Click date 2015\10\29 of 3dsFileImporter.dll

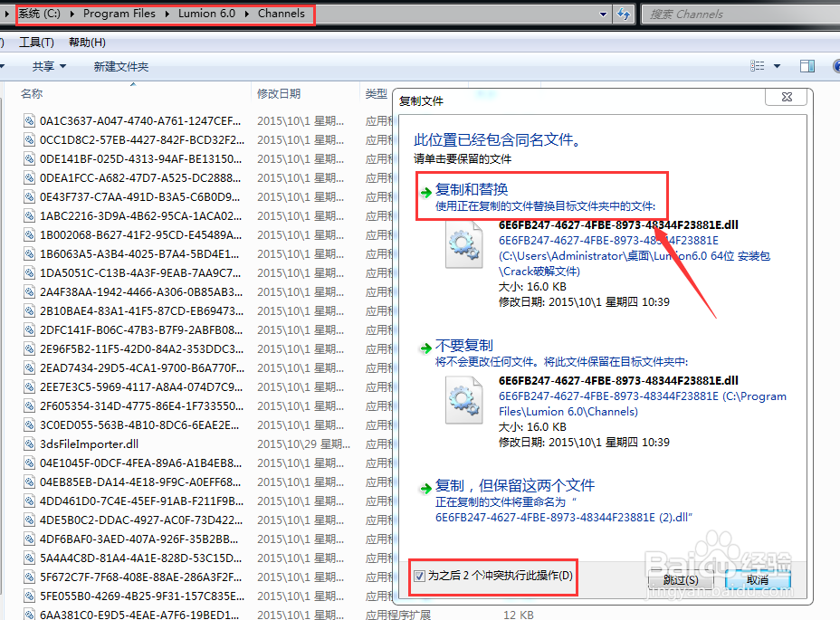[303, 444]
